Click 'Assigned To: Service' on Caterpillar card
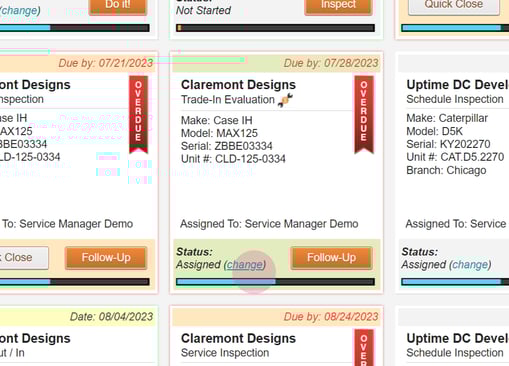The image size is (509, 366). tap(456, 224)
